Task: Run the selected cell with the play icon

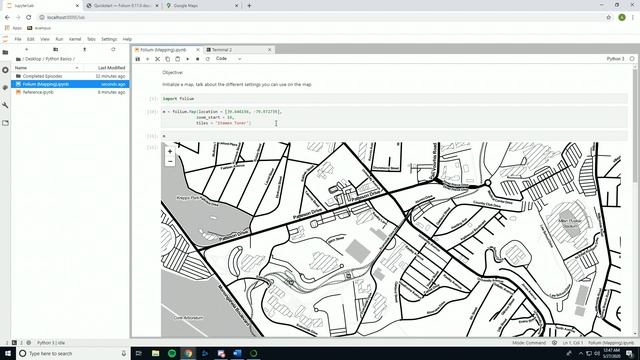Action: 187,59
